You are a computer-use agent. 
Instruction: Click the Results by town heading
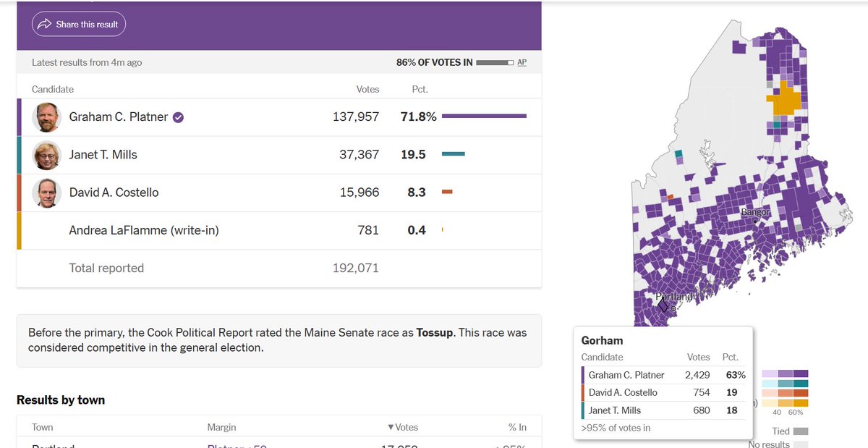[x=61, y=400]
